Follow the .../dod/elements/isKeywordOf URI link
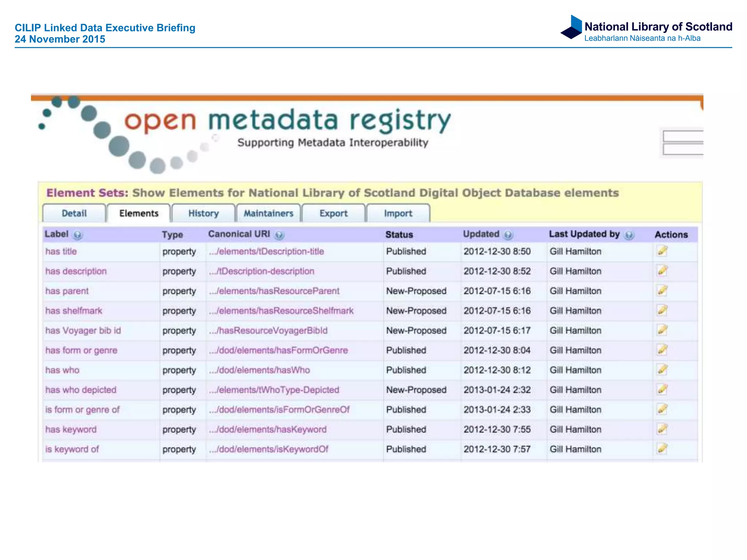The image size is (747, 560). click(268, 449)
